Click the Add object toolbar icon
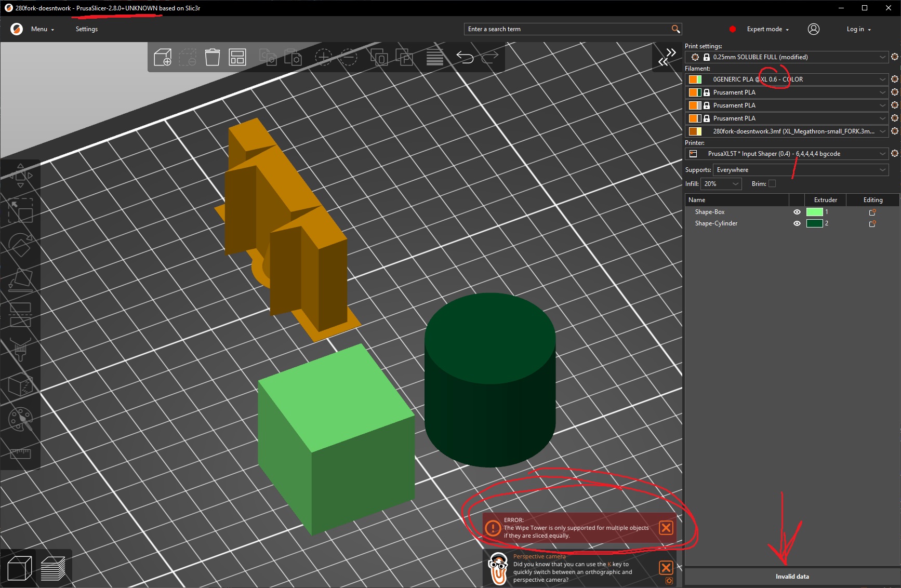 tap(163, 57)
